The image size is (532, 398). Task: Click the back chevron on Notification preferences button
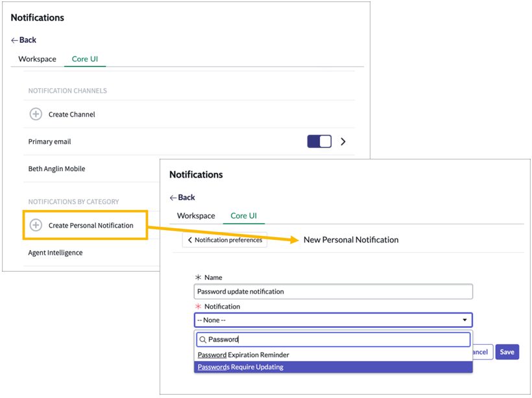(190, 239)
